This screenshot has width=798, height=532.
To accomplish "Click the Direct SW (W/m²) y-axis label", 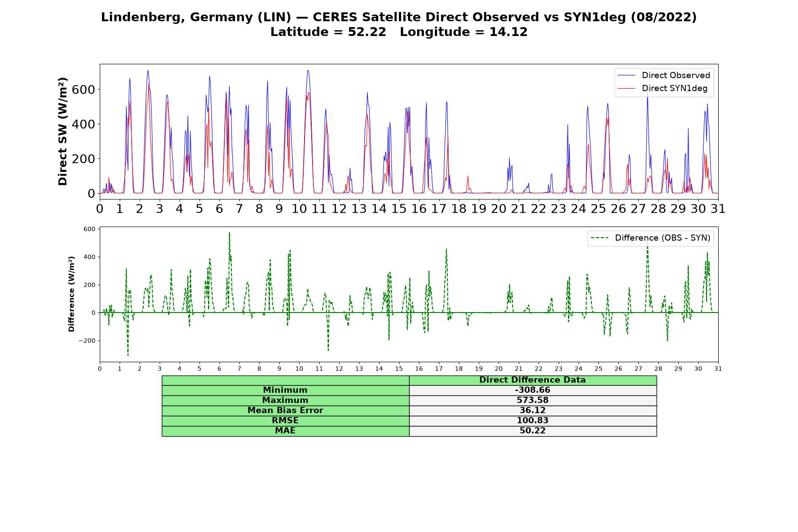I will coord(63,131).
